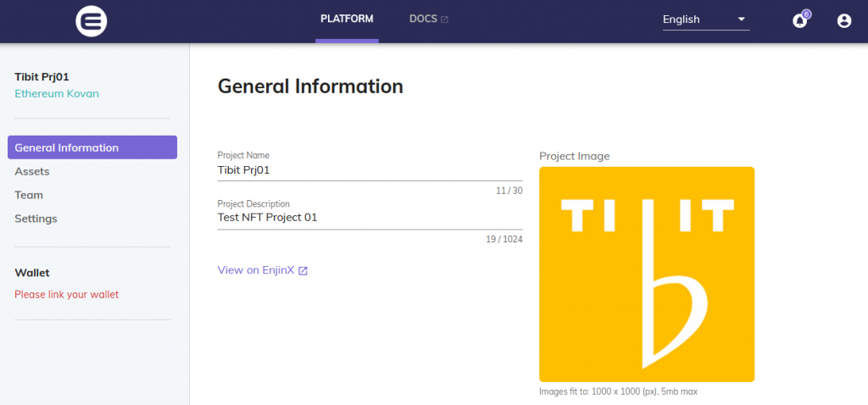This screenshot has width=868, height=405.
Task: Open the DOCS tab
Action: click(x=423, y=19)
